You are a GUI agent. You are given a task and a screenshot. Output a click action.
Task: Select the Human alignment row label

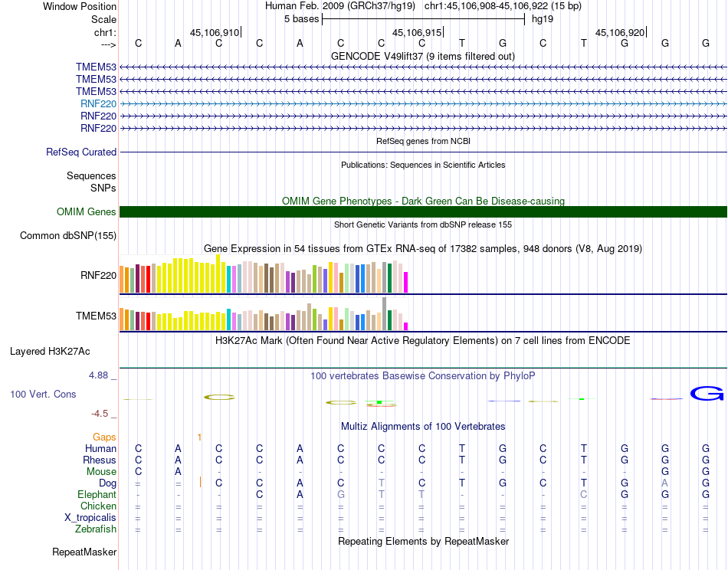pyautogui.click(x=100, y=448)
